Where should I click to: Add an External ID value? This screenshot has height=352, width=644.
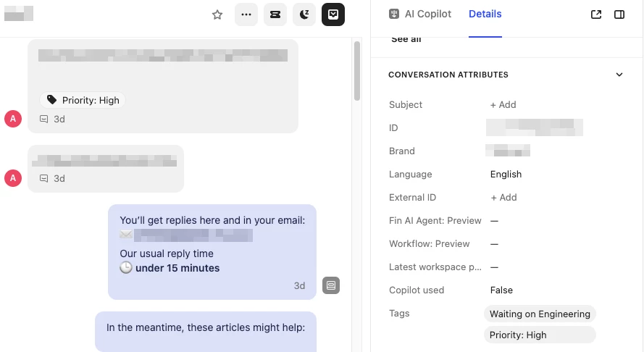503,198
